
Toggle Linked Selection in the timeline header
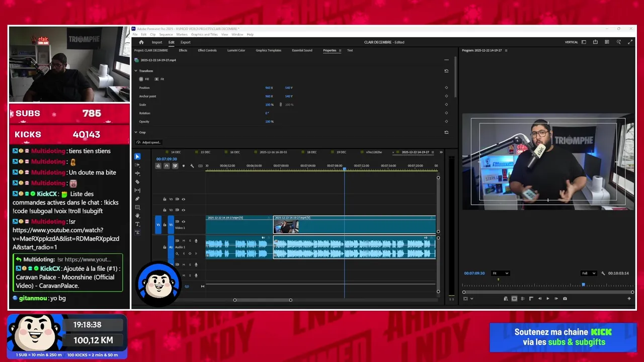pos(175,166)
